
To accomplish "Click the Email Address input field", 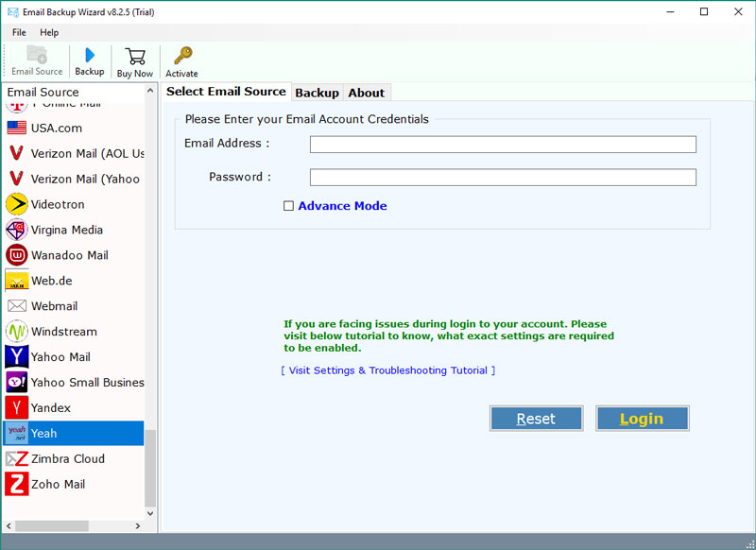I will 503,145.
